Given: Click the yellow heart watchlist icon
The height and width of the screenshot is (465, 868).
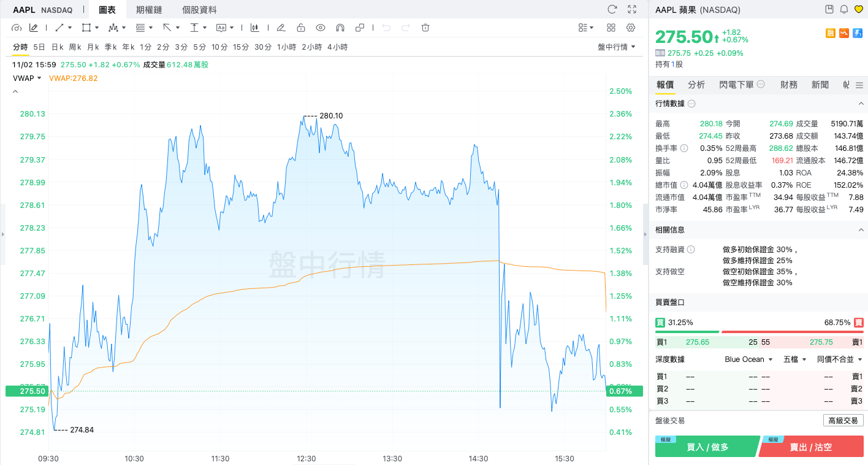Looking at the screenshot, I should coord(859,9).
